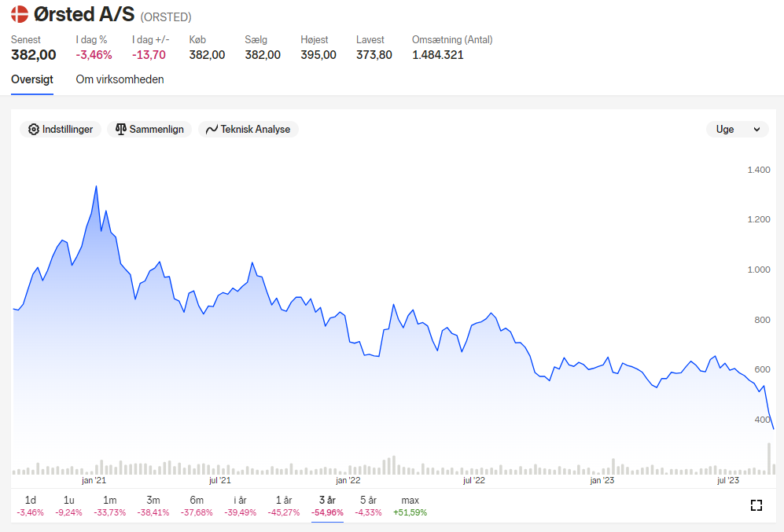Click the 600 price axis label

click(x=763, y=369)
